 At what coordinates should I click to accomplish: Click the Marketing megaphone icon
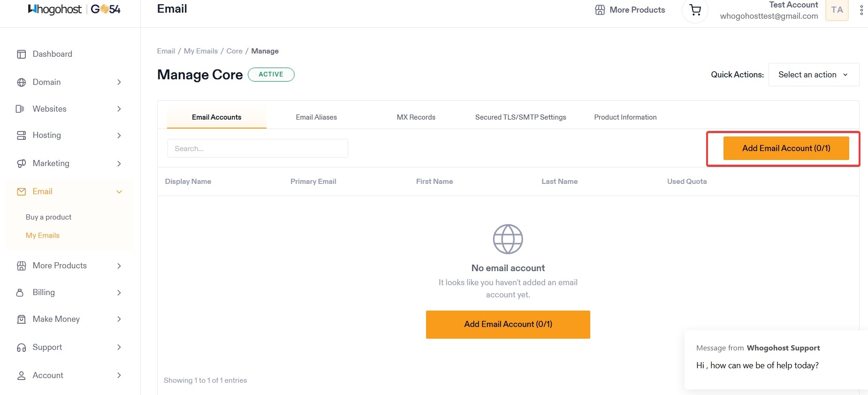[x=21, y=164]
